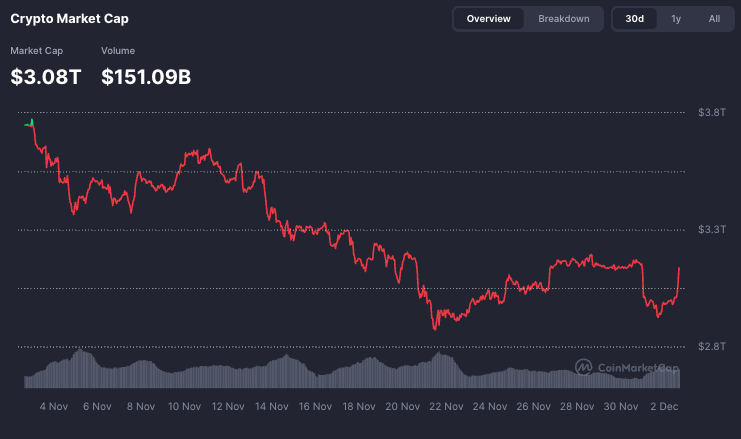Image resolution: width=741 pixels, height=439 pixels.
Task: Click the Volume label
Action: click(118, 50)
